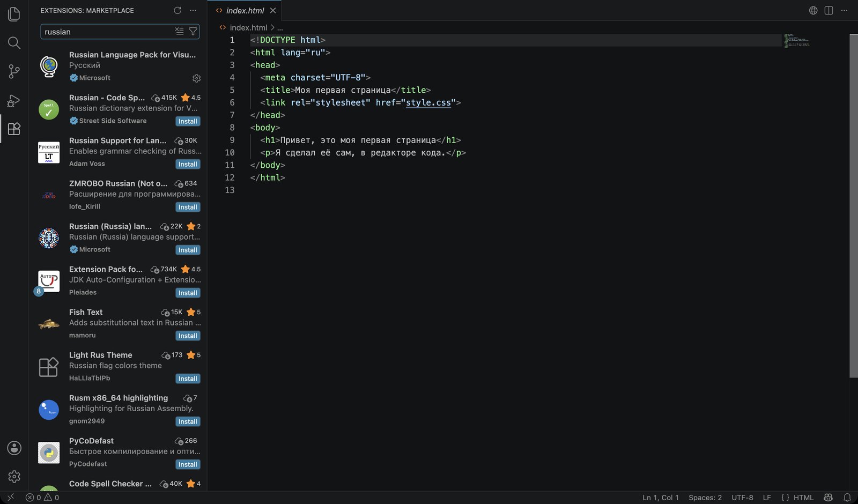The width and height of the screenshot is (858, 504).
Task: Install the Light Rus Theme extension
Action: pos(188,379)
